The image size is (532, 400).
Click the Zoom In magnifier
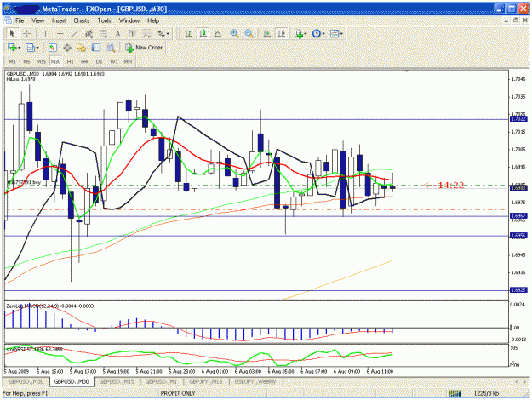point(234,34)
